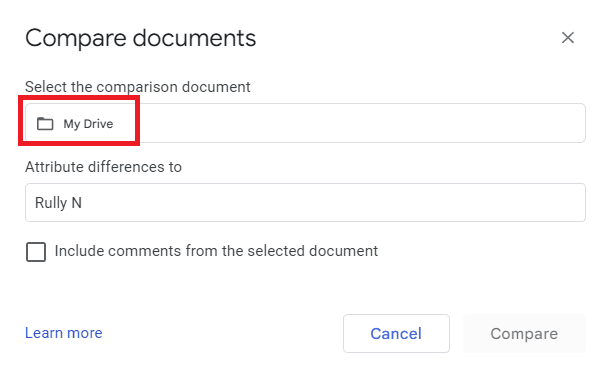Open the Learn more link
Screen dimensions: 607x378
click(63, 333)
